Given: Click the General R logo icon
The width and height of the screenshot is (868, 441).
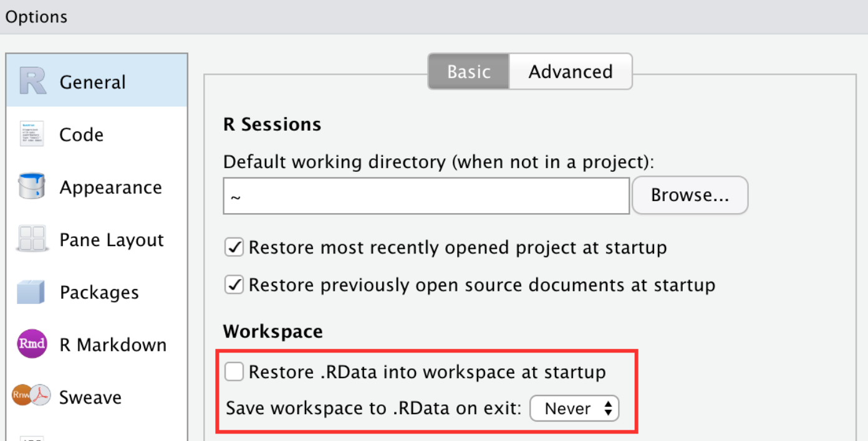Looking at the screenshot, I should [x=32, y=81].
